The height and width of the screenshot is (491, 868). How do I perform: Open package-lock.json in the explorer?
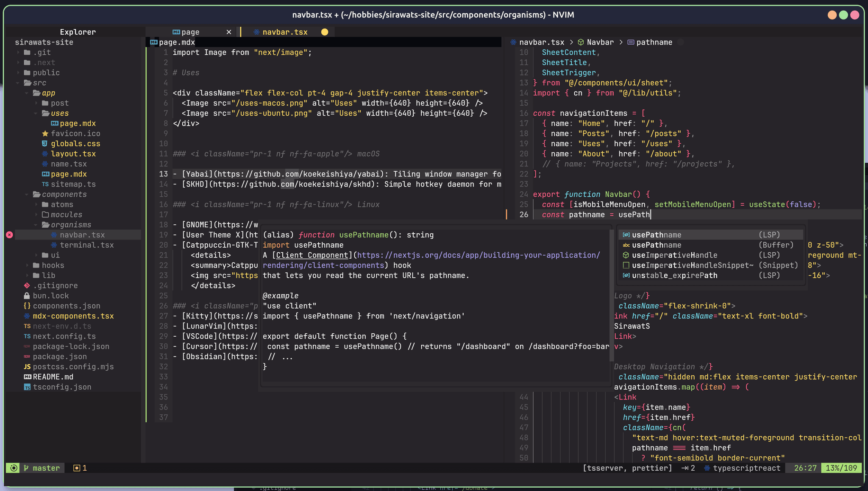[x=71, y=346]
